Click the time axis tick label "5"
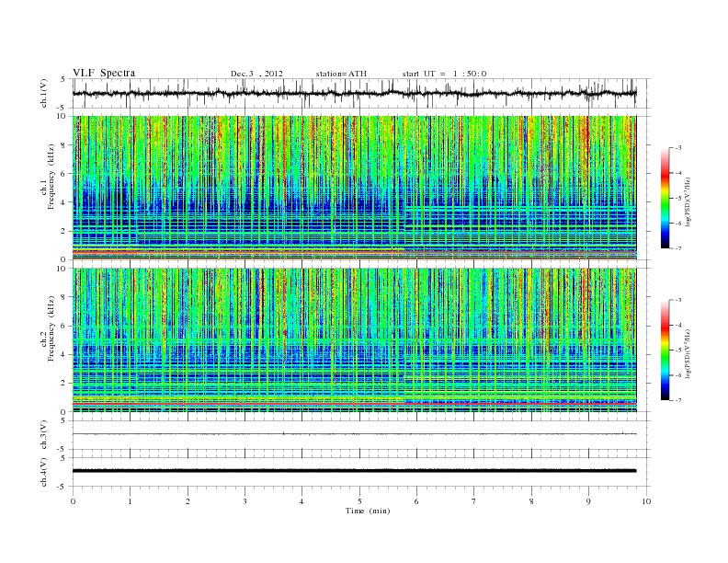The height and width of the screenshot is (563, 728). [x=359, y=501]
